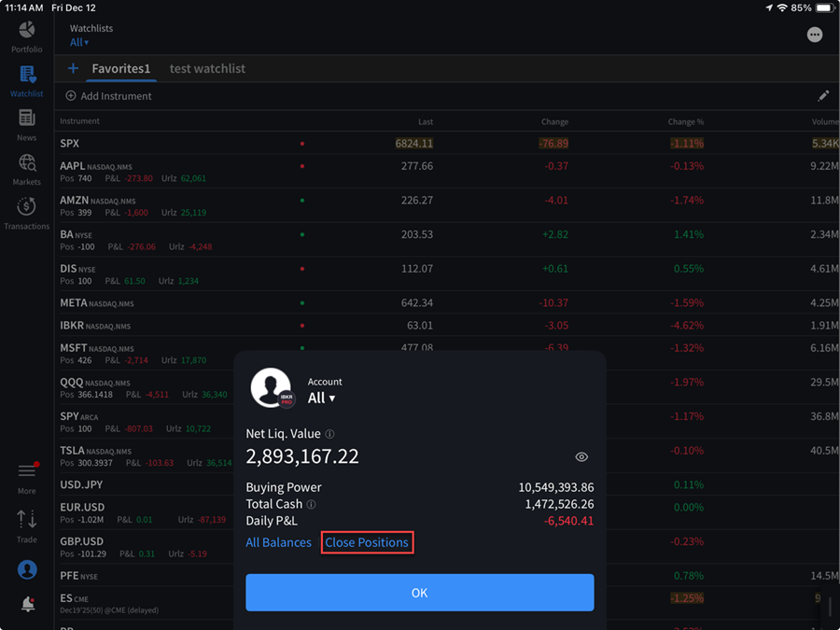This screenshot has width=840, height=630.
Task: Open the News sidebar icon
Action: tap(26, 124)
